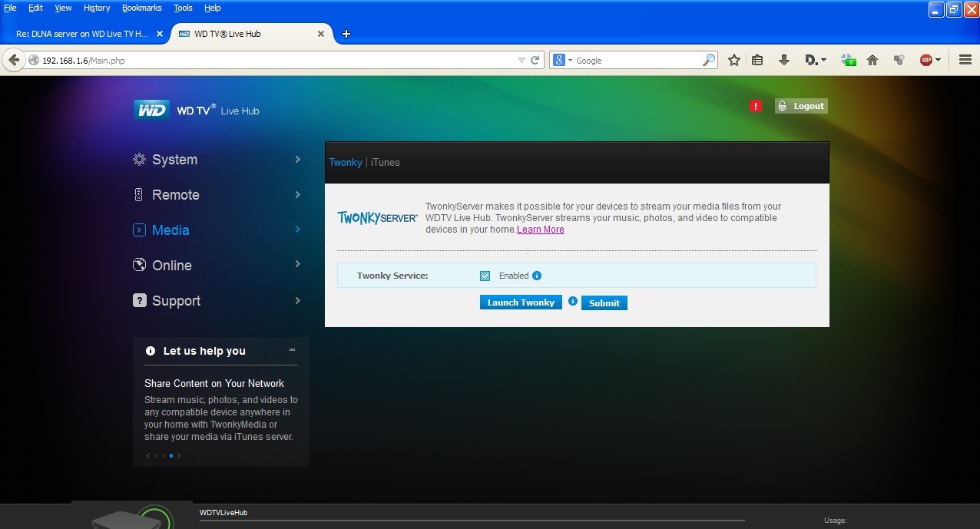Click the red alert exclamation icon

(x=755, y=106)
